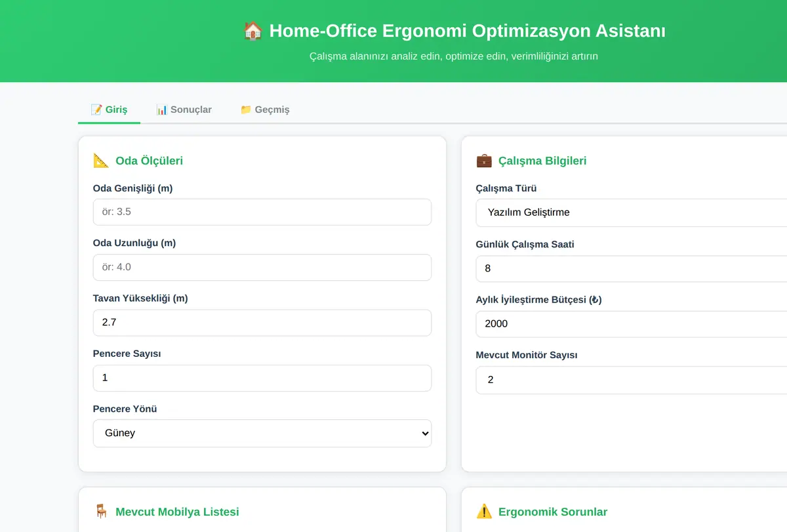Open the Sonuçlar tab
The height and width of the screenshot is (532, 787).
point(184,110)
